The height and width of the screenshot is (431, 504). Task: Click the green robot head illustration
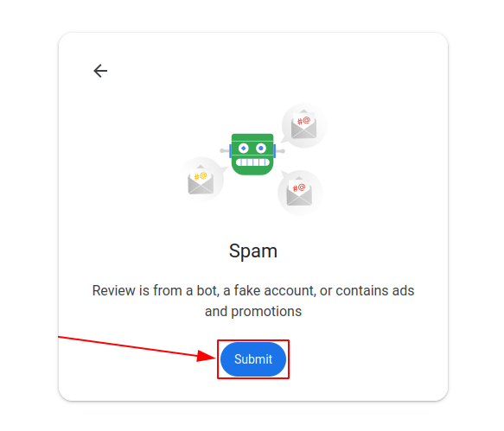point(252,154)
